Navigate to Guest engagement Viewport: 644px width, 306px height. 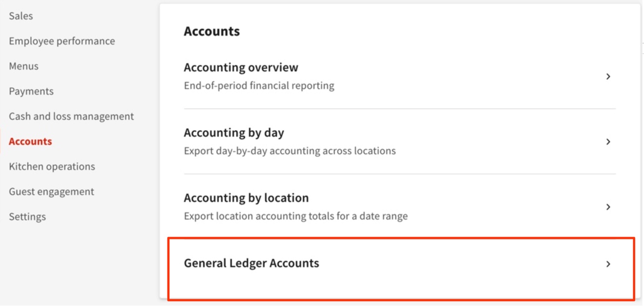[x=51, y=191]
